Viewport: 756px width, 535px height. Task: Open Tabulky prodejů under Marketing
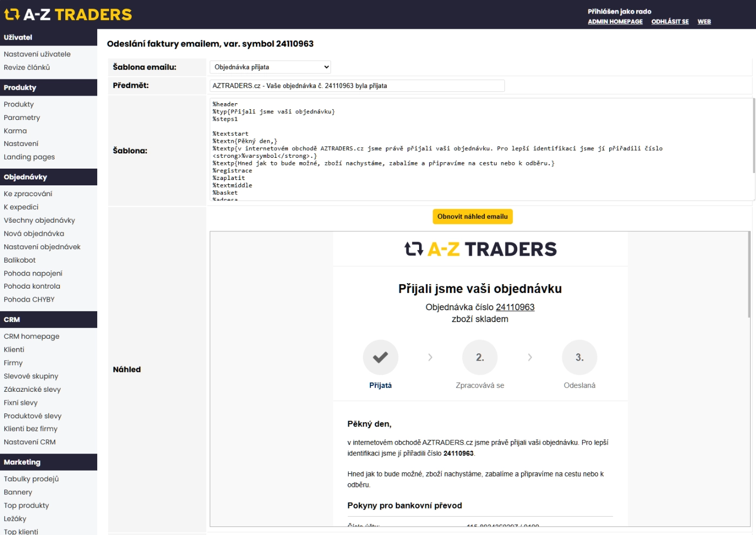tap(31, 479)
